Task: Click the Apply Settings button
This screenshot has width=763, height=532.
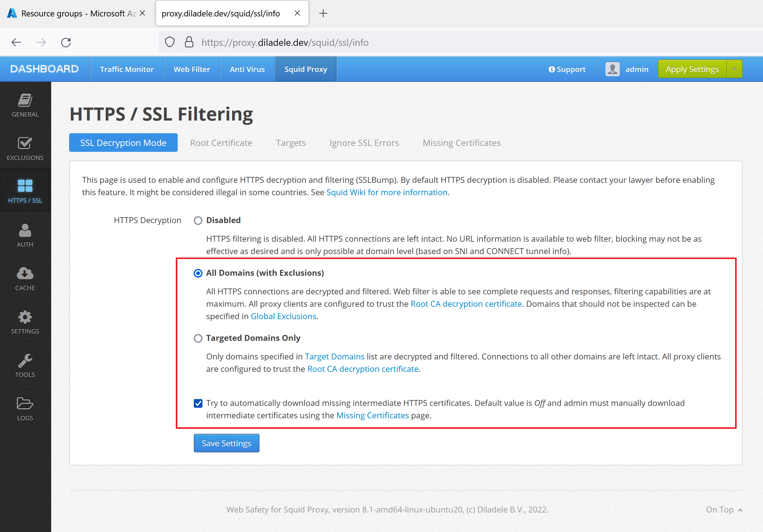Action: (692, 69)
